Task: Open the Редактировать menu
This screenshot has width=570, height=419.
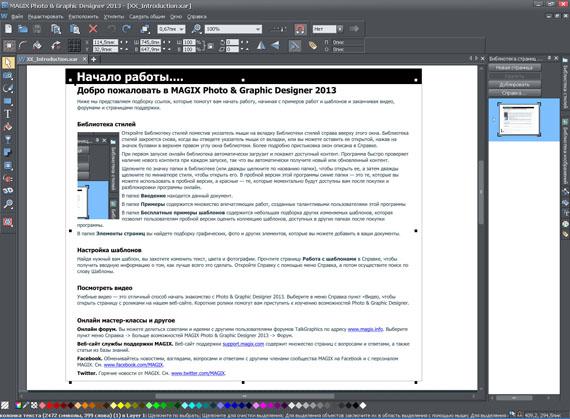Action: pyautogui.click(x=45, y=17)
